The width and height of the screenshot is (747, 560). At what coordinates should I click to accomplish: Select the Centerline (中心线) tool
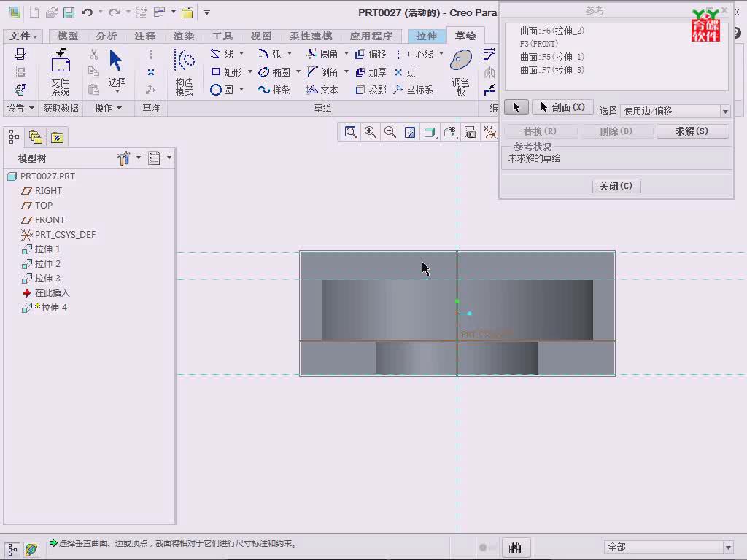(414, 54)
